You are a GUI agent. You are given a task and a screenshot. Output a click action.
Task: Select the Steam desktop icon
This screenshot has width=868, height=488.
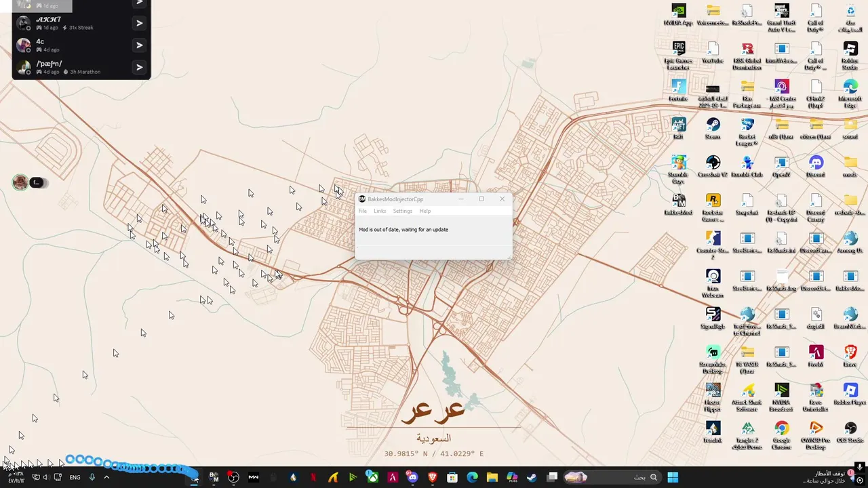(x=713, y=129)
